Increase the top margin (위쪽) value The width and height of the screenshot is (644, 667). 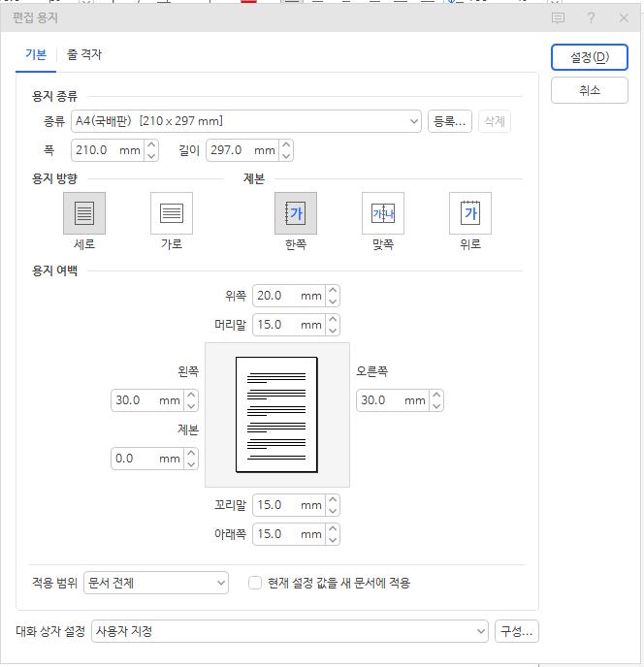[x=333, y=290]
